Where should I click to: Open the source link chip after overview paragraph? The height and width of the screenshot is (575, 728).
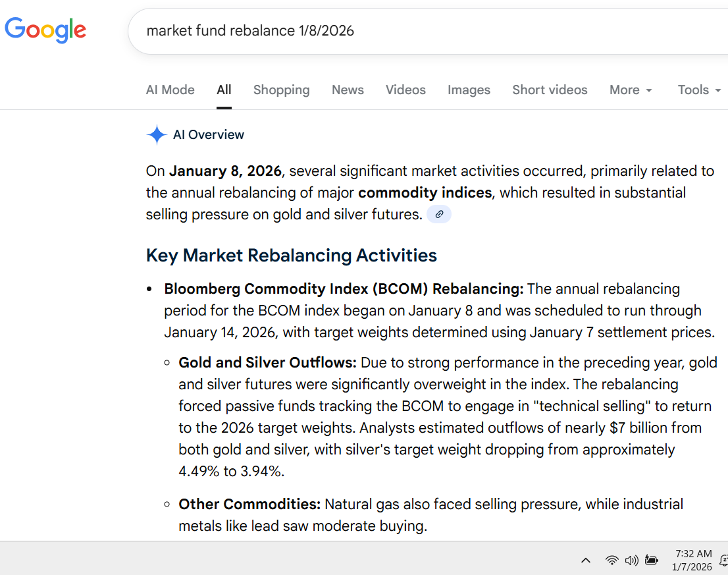point(439,215)
